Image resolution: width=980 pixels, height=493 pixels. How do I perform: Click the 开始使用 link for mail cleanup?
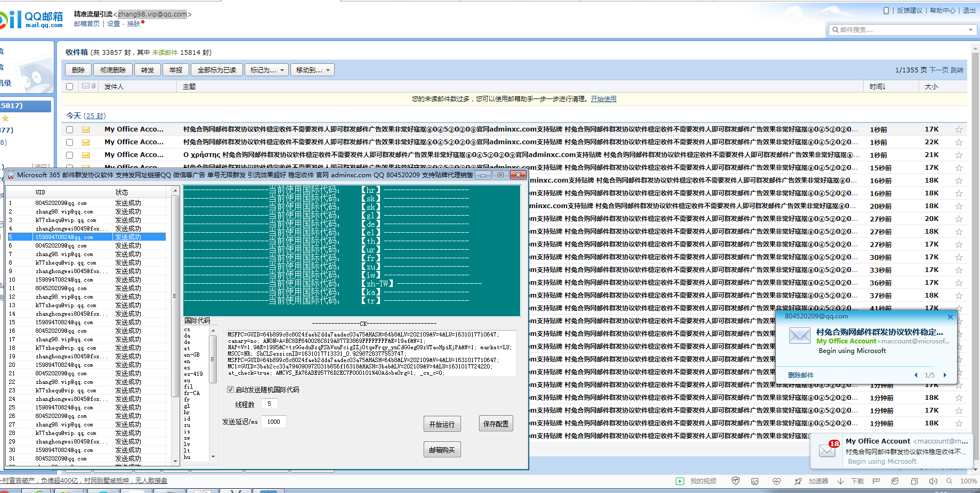(x=604, y=98)
